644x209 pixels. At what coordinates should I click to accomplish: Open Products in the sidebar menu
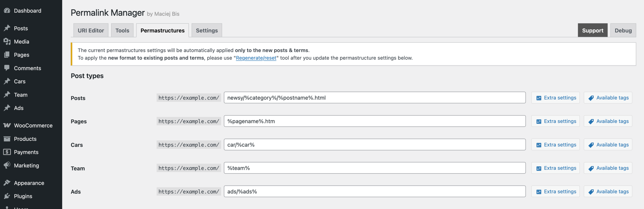tap(25, 139)
